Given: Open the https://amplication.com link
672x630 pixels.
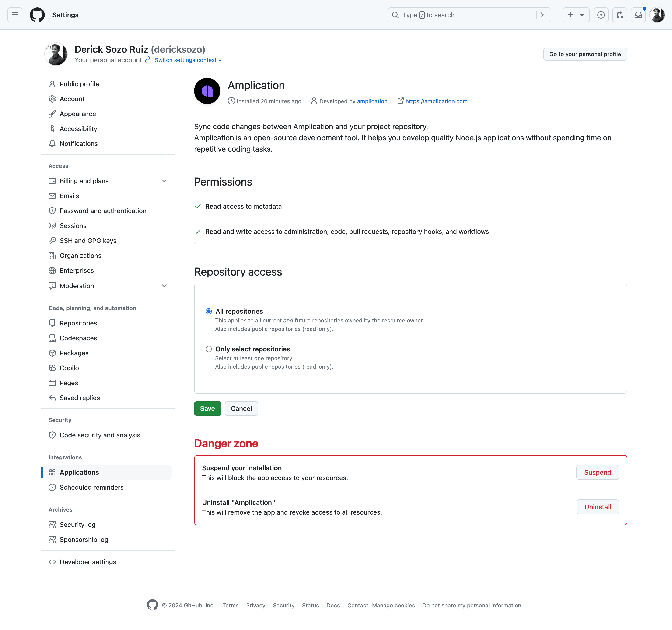Looking at the screenshot, I should (x=436, y=101).
